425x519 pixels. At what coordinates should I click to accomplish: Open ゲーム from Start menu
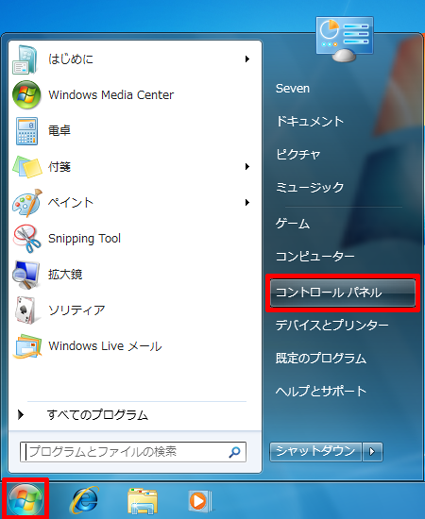pos(293,223)
